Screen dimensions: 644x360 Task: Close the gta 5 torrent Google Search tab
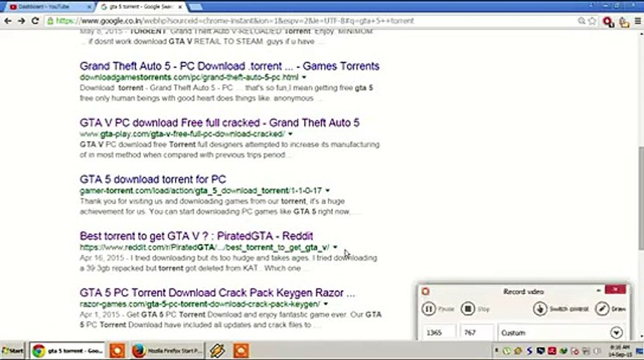pyautogui.click(x=180, y=7)
